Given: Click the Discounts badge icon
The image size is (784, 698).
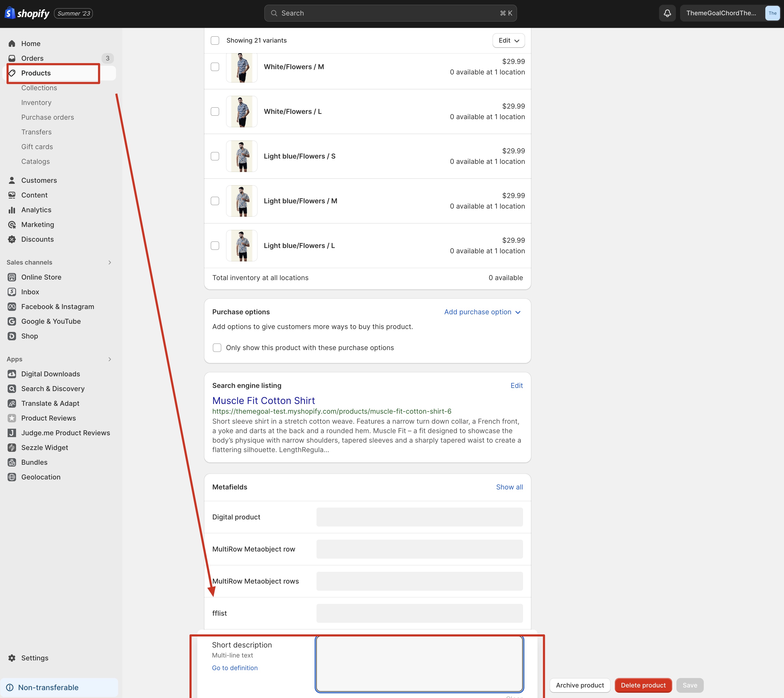Looking at the screenshot, I should [x=12, y=239].
